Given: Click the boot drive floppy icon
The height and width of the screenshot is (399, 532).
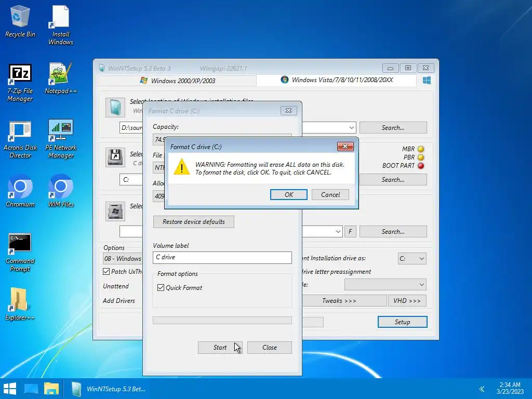Looking at the screenshot, I should coord(115,157).
